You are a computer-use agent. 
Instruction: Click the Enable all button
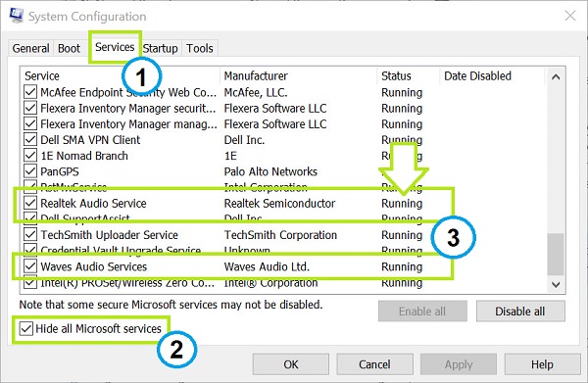point(422,311)
